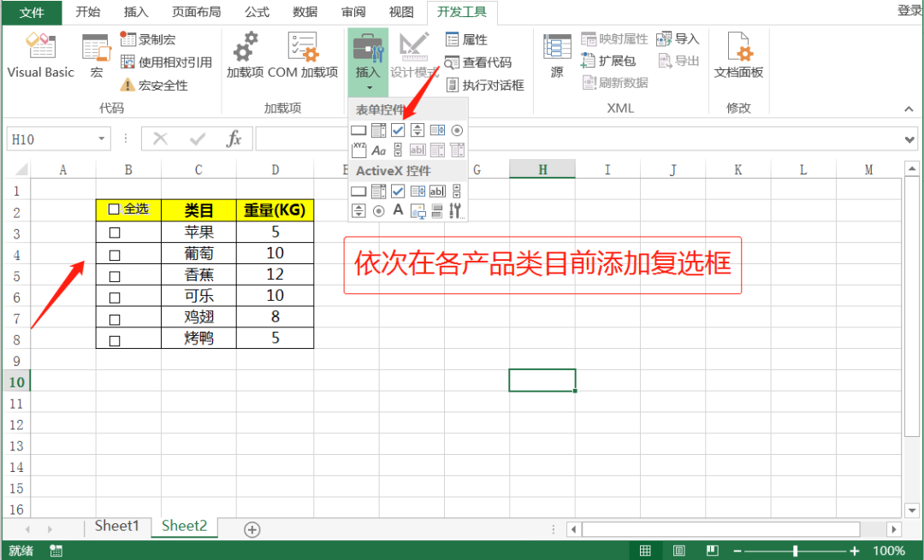Viewport: 924px width, 560px height.
Task: Expand the formula bar
Action: pos(909,139)
